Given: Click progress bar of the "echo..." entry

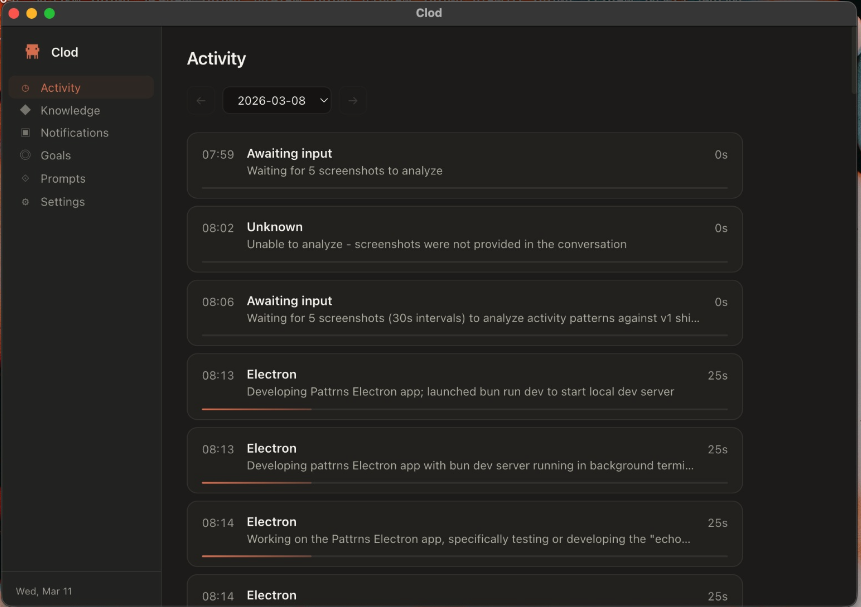Looking at the screenshot, I should (465, 556).
